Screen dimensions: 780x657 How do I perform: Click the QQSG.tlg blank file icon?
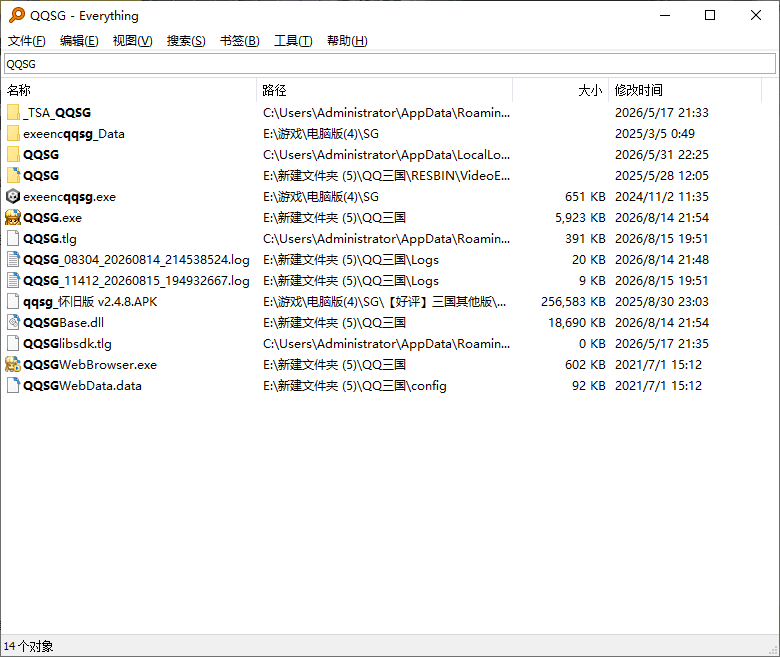[x=13, y=238]
